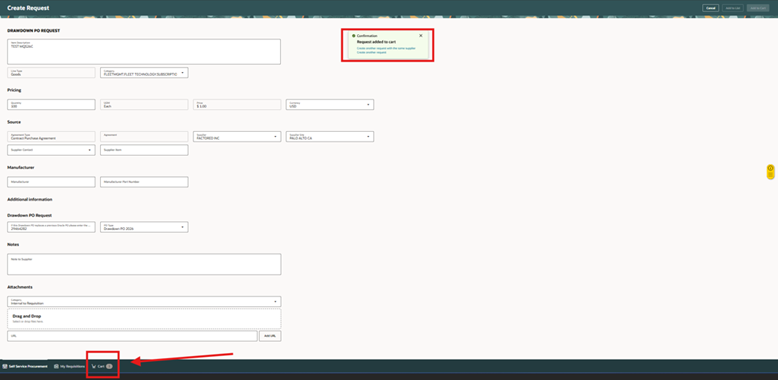
Task: Open the item Category dropdown
Action: coord(144,72)
